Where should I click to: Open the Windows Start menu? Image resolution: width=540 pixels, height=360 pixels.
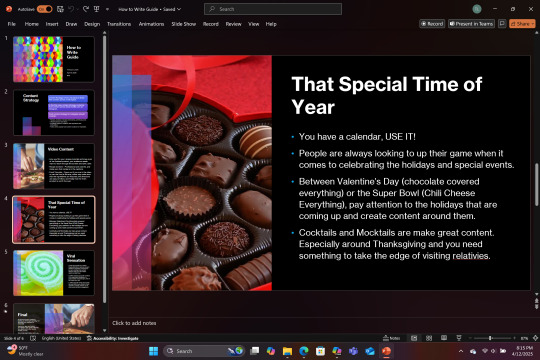(153, 351)
